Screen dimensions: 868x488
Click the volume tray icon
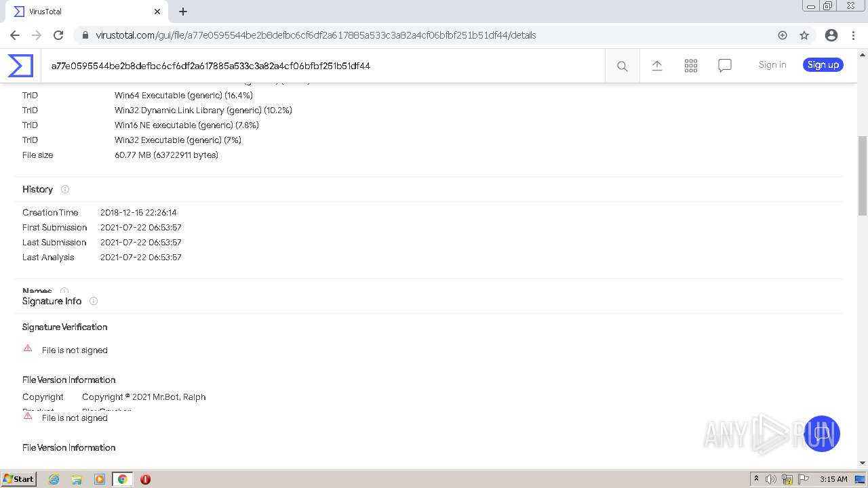point(771,479)
